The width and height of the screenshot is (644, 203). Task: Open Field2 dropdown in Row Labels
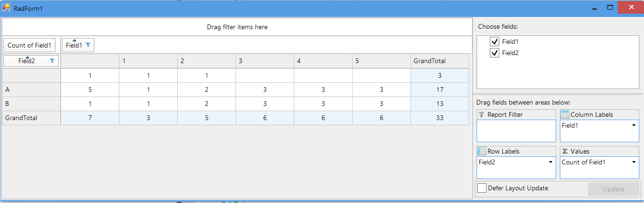(550, 162)
